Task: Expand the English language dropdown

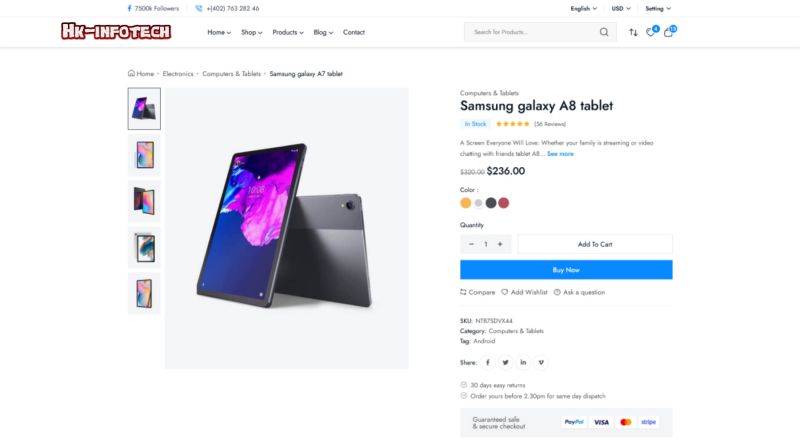Action: point(583,8)
